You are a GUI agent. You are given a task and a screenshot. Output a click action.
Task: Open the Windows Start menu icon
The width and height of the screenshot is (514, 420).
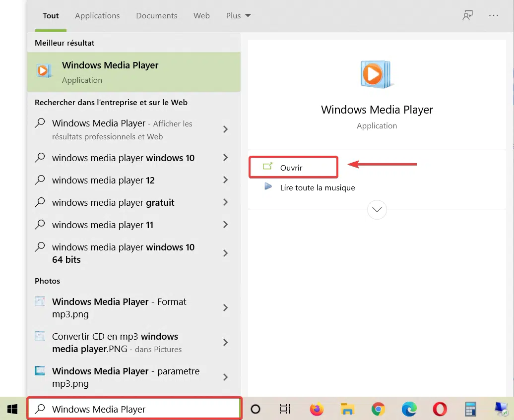tap(12, 409)
